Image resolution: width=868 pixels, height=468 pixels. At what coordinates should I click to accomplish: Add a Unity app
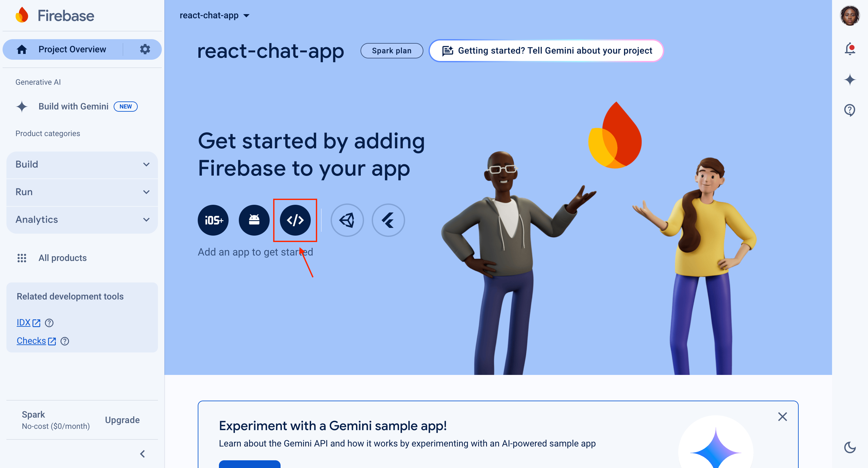point(347,220)
